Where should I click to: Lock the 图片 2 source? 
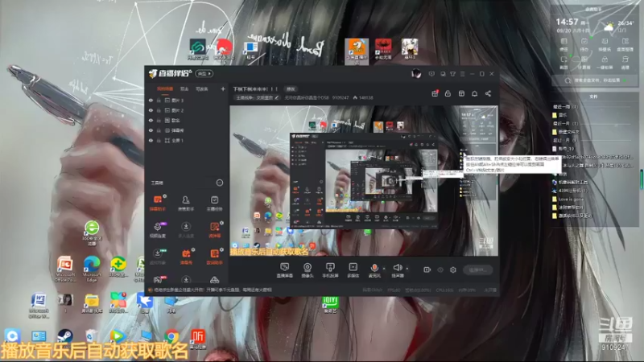click(x=159, y=110)
